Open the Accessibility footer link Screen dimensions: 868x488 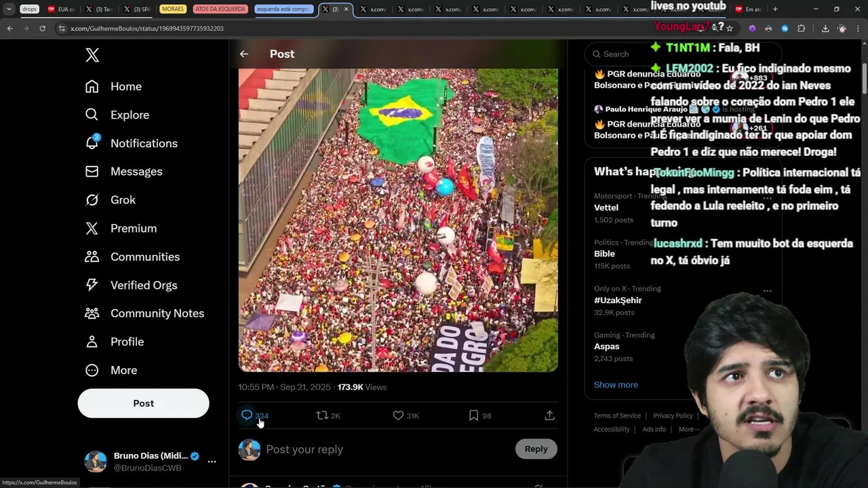(x=612, y=429)
